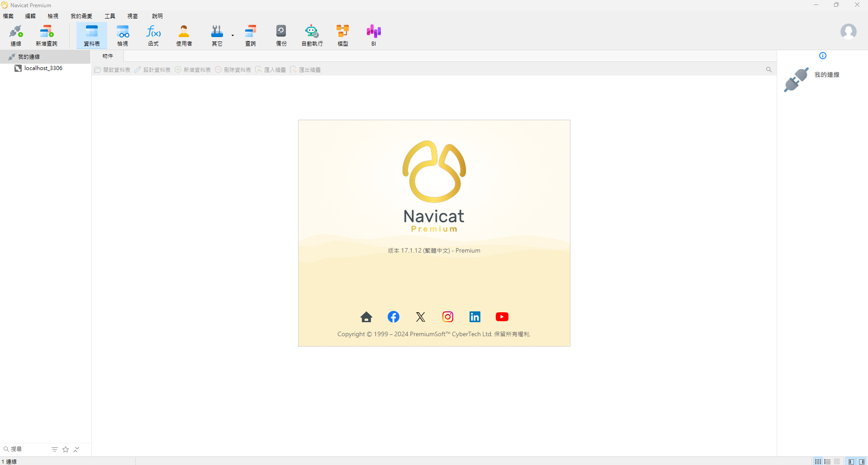The image size is (868, 465).
Task: Open the 函式 f(x) toolbar icon
Action: coord(153,35)
